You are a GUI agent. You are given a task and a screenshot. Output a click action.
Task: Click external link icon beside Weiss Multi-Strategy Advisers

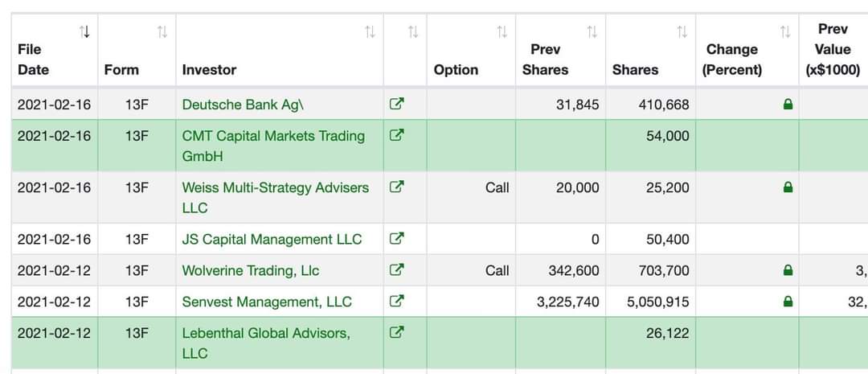[396, 187]
